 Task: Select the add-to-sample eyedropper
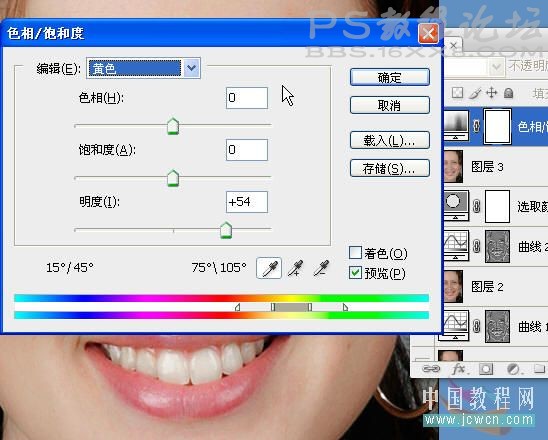pos(296,268)
